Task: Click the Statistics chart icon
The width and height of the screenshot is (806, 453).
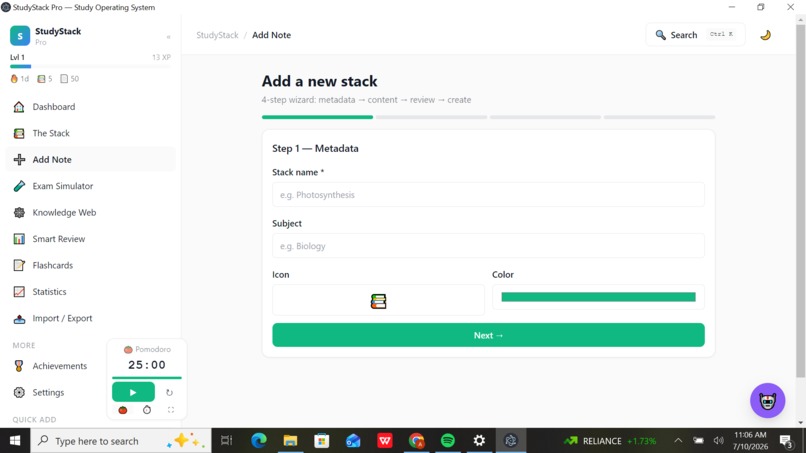Action: point(19,292)
